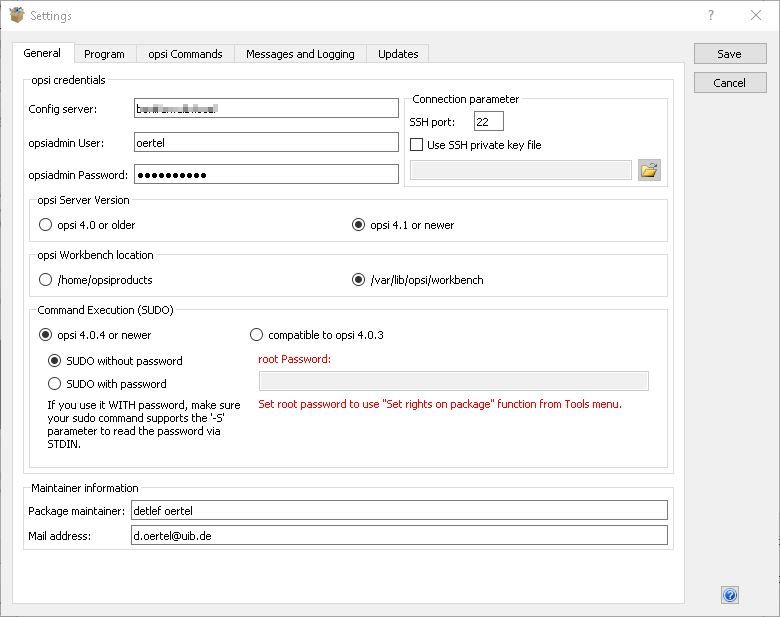The width and height of the screenshot is (780, 617).
Task: Select opsi 4.1 or newer radio button
Action: (358, 225)
